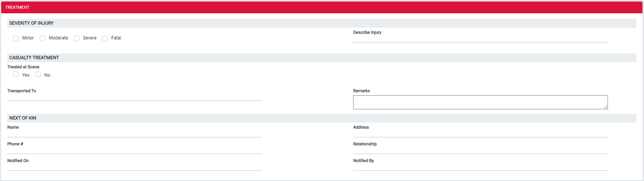Check the Moderate severity checkbox
The height and width of the screenshot is (181, 644).
coord(42,38)
